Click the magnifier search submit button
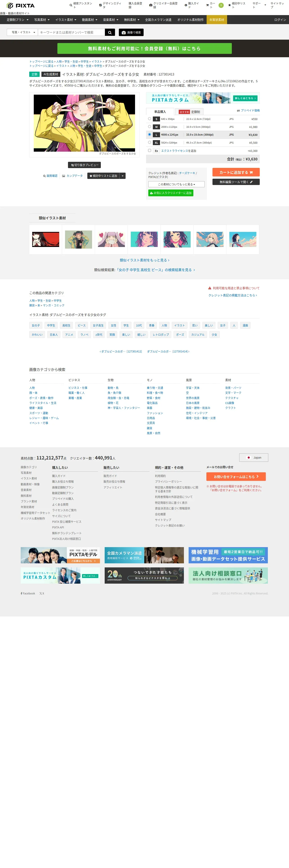Viewport: 289px width, 868px height. point(110,32)
